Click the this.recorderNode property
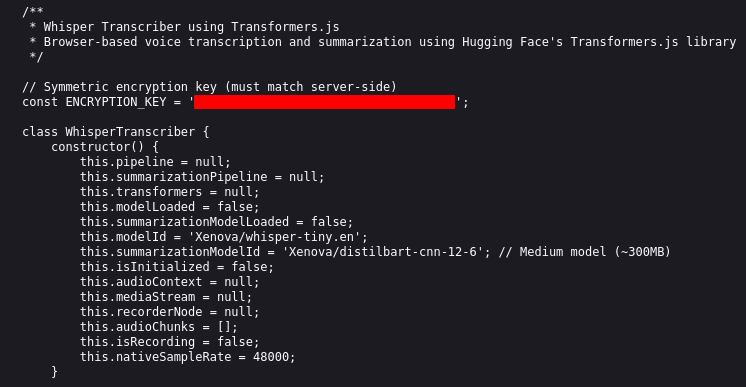This screenshot has width=746, height=387. pos(141,312)
